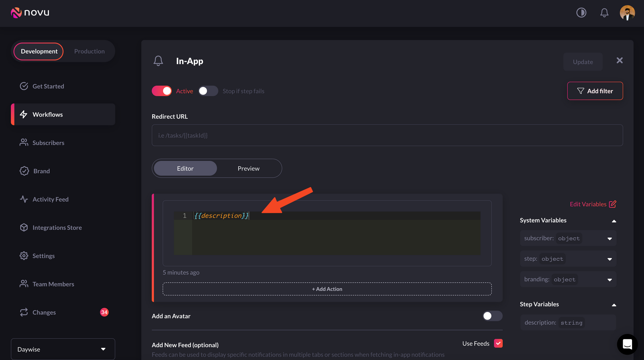The image size is (644, 360).
Task: Open Changes with 34 badge
Action: click(44, 312)
